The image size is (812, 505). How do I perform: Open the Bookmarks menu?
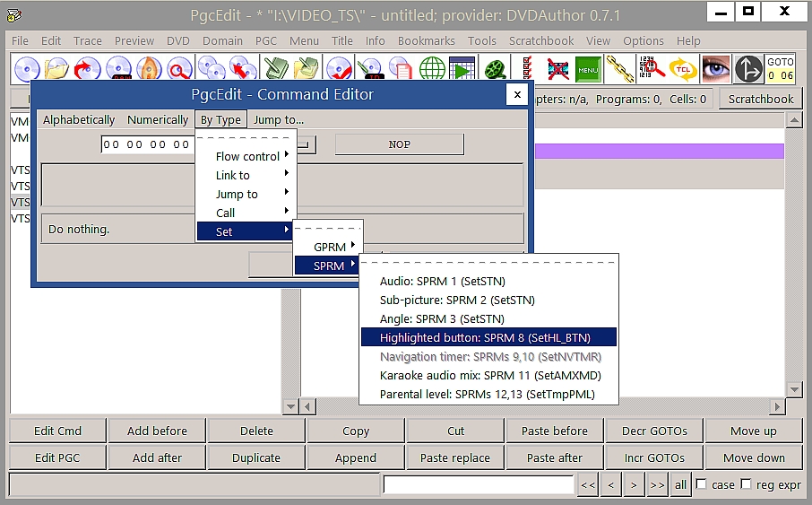tap(427, 40)
